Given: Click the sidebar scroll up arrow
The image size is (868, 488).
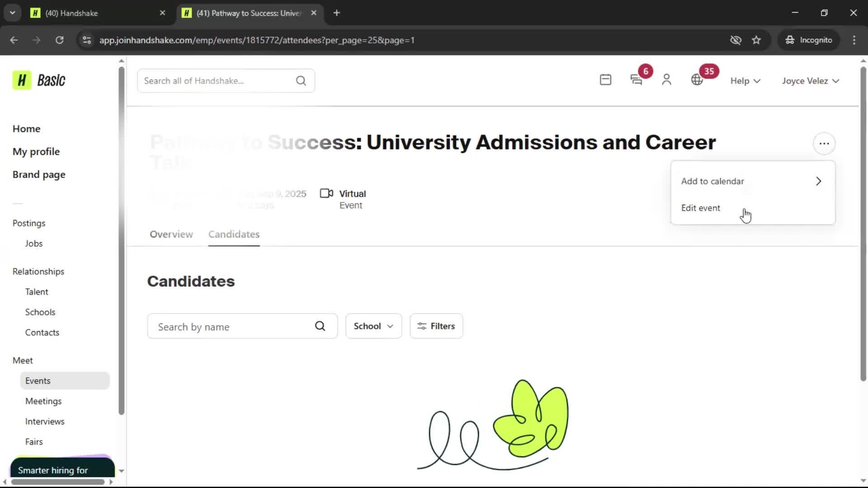Looking at the screenshot, I should pyautogui.click(x=121, y=61).
